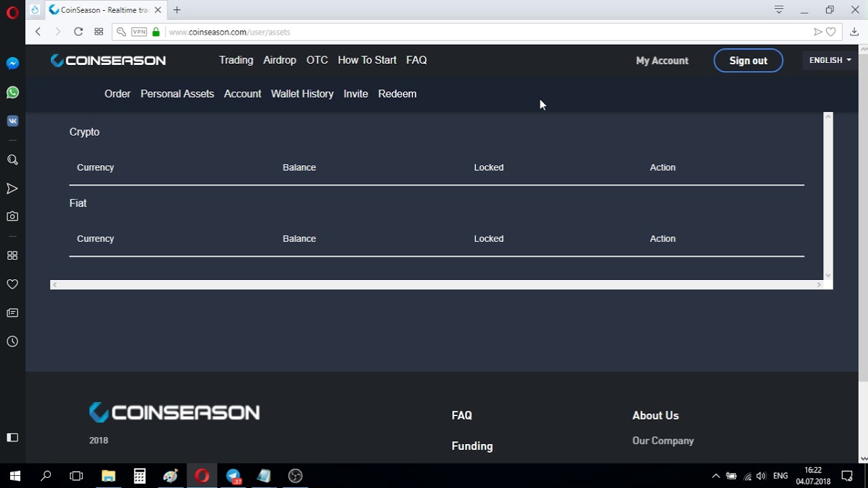The height and width of the screenshot is (488, 868).
Task: Toggle the VPN badge in the address bar
Action: (x=139, y=32)
